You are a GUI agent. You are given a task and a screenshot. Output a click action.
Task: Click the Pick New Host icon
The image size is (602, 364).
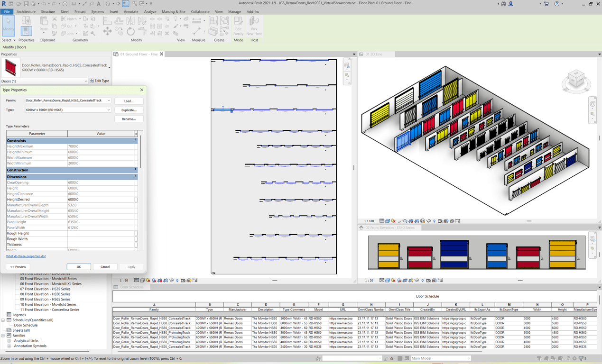(x=254, y=26)
